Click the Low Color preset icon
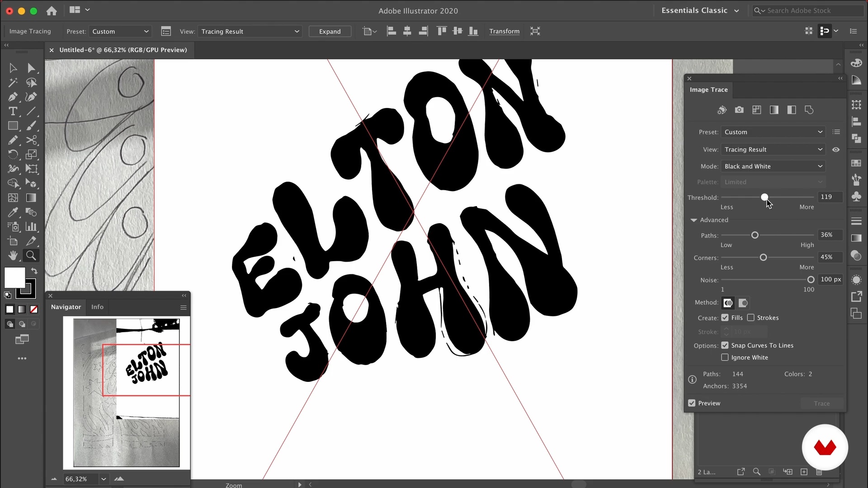Screen dimensions: 868x488 click(x=757, y=110)
